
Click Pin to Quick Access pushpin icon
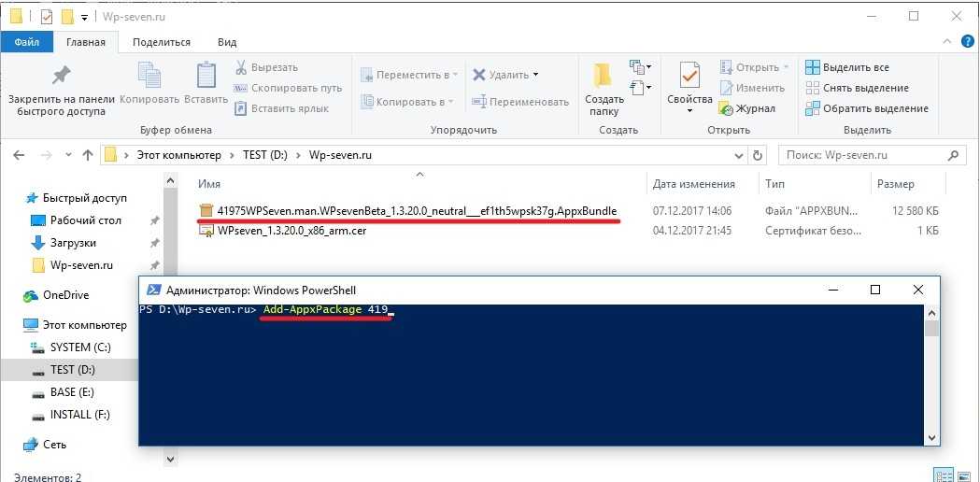[x=61, y=76]
